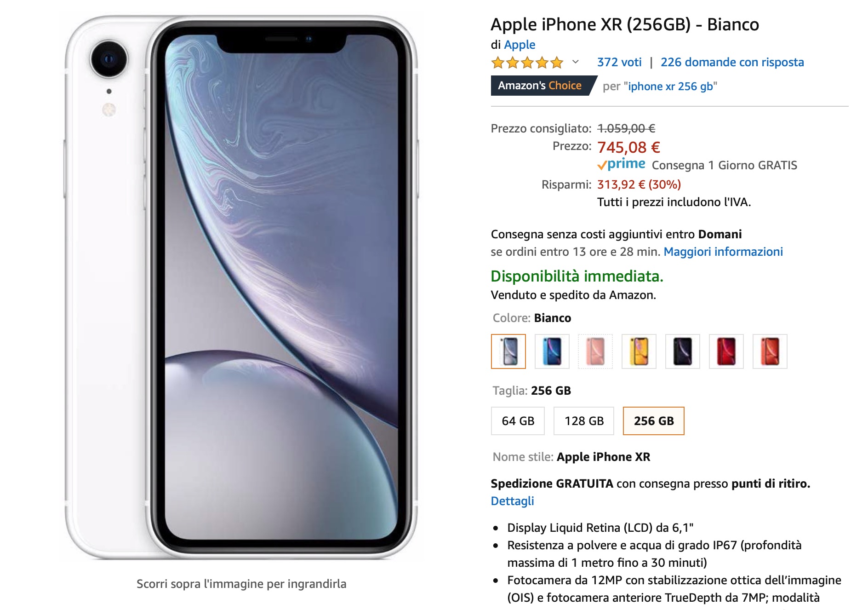
Task: Open 226 domande con risposta link
Action: [x=732, y=62]
